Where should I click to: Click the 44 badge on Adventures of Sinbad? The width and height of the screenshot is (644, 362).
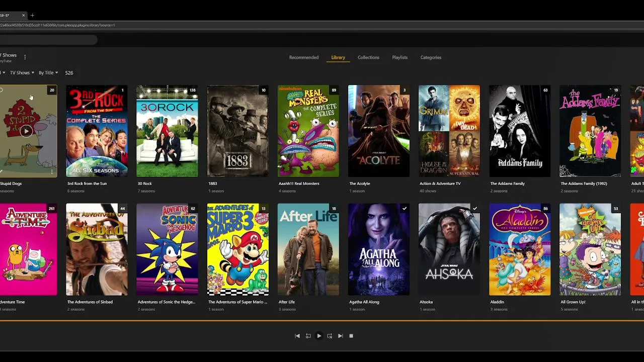(x=122, y=209)
